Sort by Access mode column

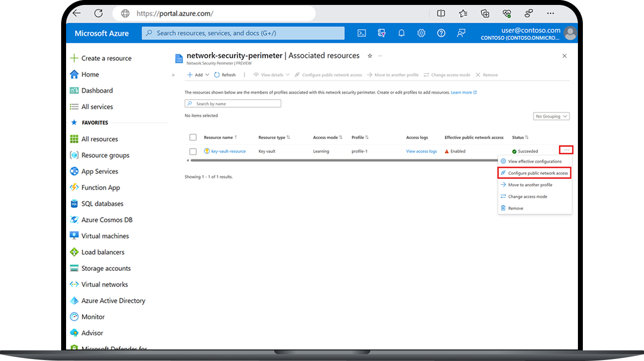(328, 138)
